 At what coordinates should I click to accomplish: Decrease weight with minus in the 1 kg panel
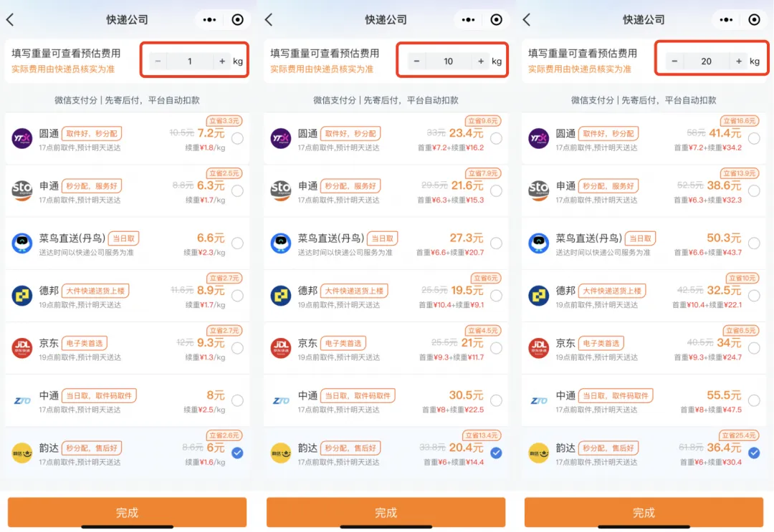158,61
